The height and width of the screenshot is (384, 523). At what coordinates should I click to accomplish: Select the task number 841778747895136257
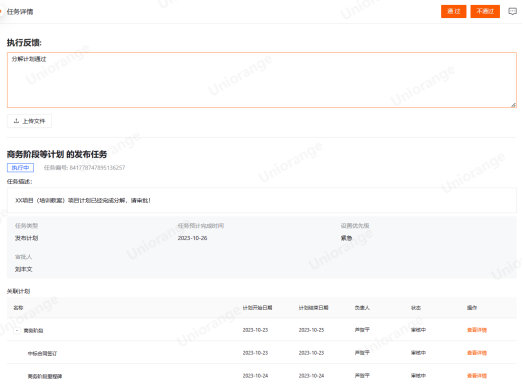(97, 167)
